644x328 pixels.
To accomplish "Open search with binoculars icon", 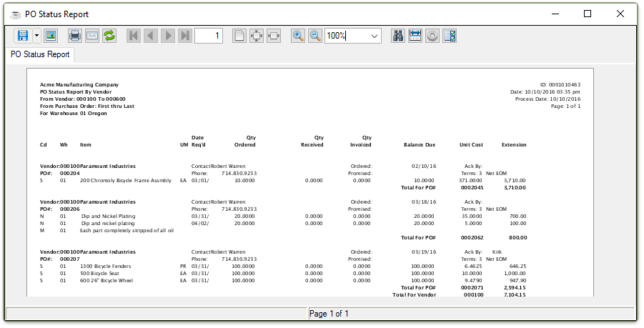I will 397,36.
